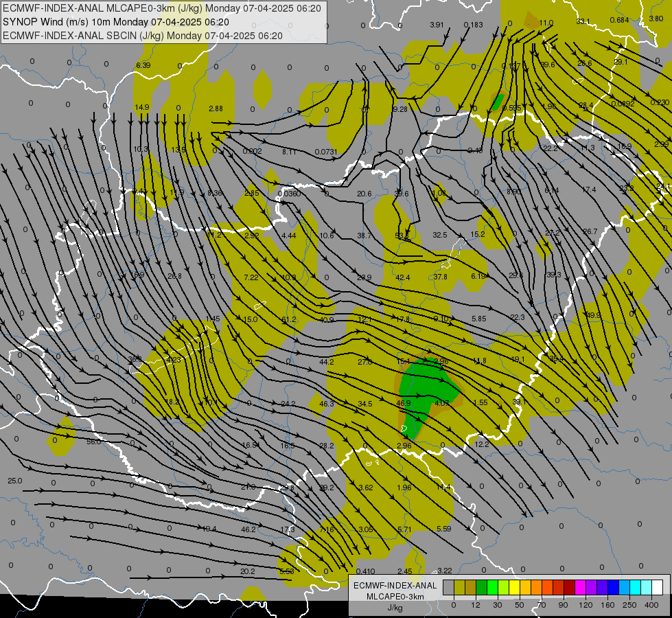Select the purple legend swatch

tap(592, 587)
